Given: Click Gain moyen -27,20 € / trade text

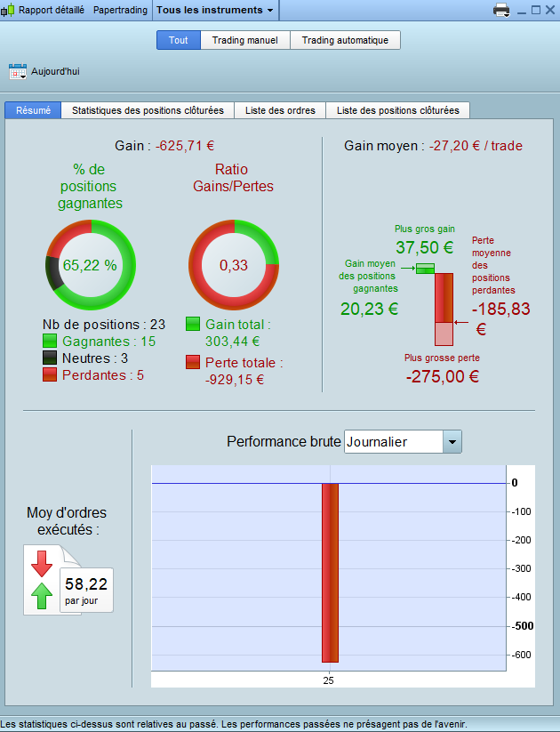Looking at the screenshot, I should point(433,146).
